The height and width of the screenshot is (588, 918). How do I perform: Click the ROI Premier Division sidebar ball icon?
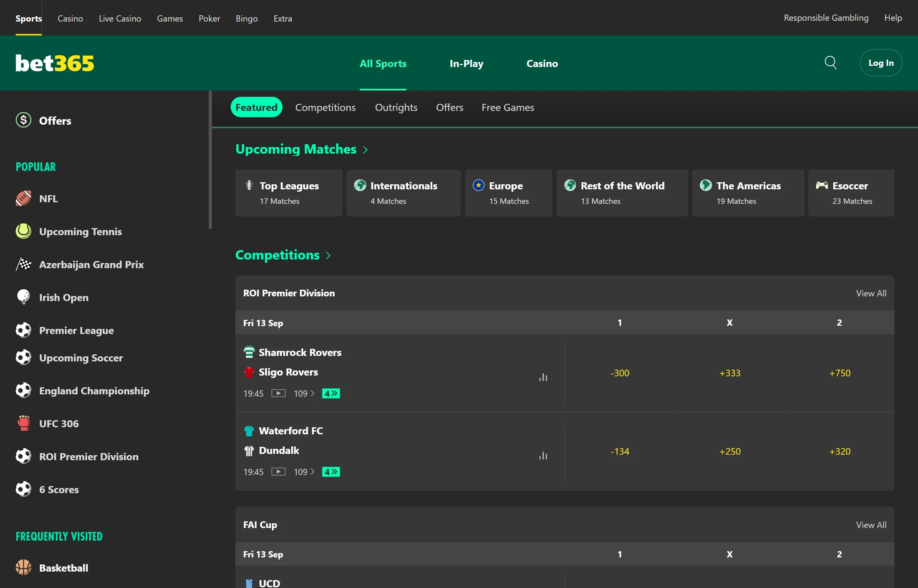coord(24,456)
